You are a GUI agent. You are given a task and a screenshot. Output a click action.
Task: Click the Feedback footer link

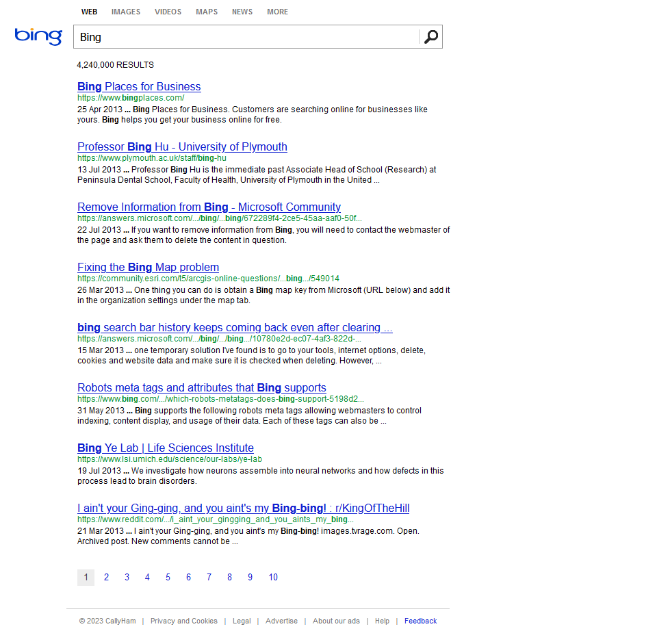421,621
